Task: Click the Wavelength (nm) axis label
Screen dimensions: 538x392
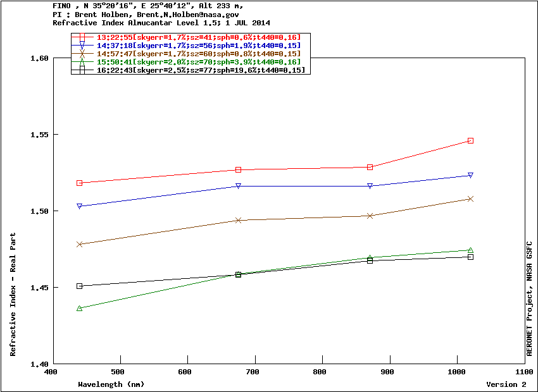Action: point(111,384)
